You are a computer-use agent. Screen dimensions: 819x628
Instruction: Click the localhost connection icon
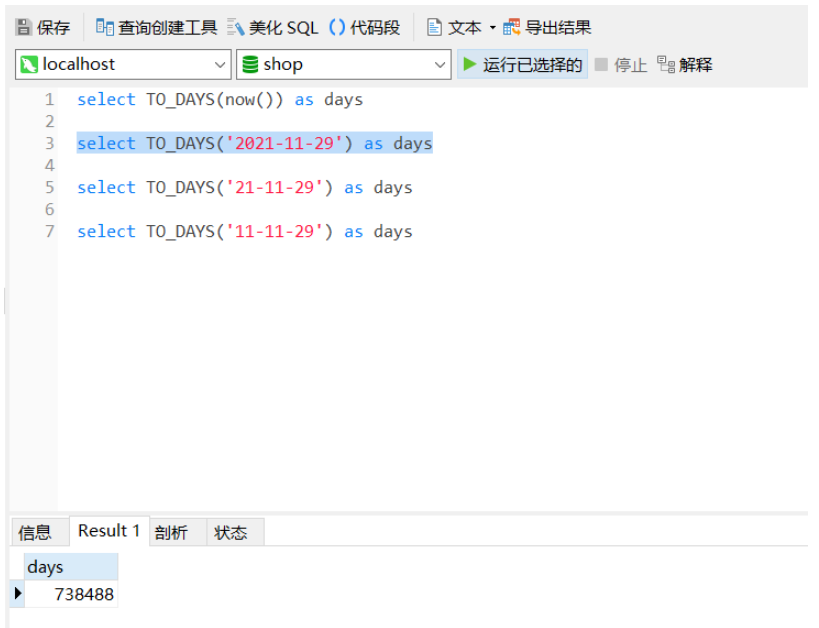click(x=31, y=64)
